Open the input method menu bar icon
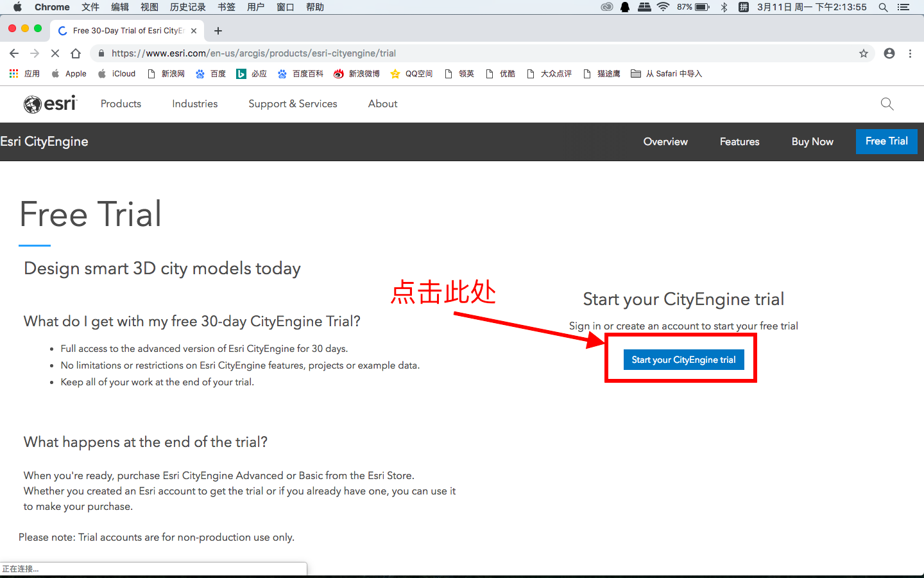924x578 pixels. [x=744, y=7]
